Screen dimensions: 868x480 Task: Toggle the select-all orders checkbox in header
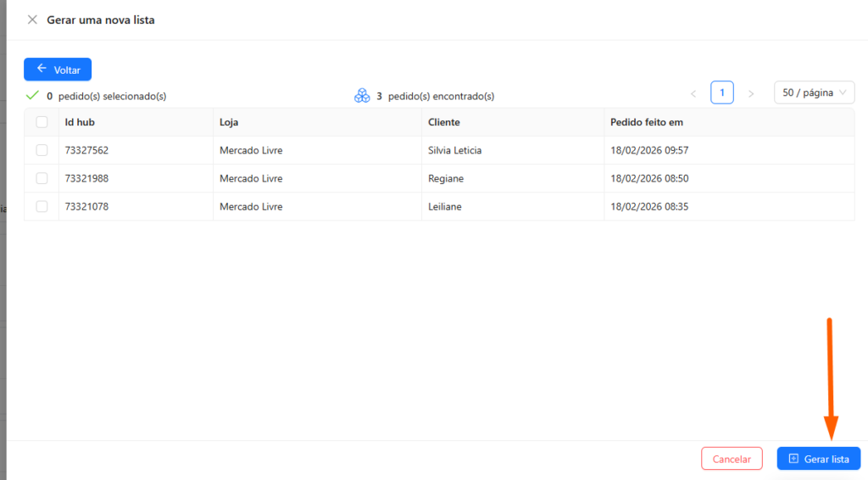42,122
